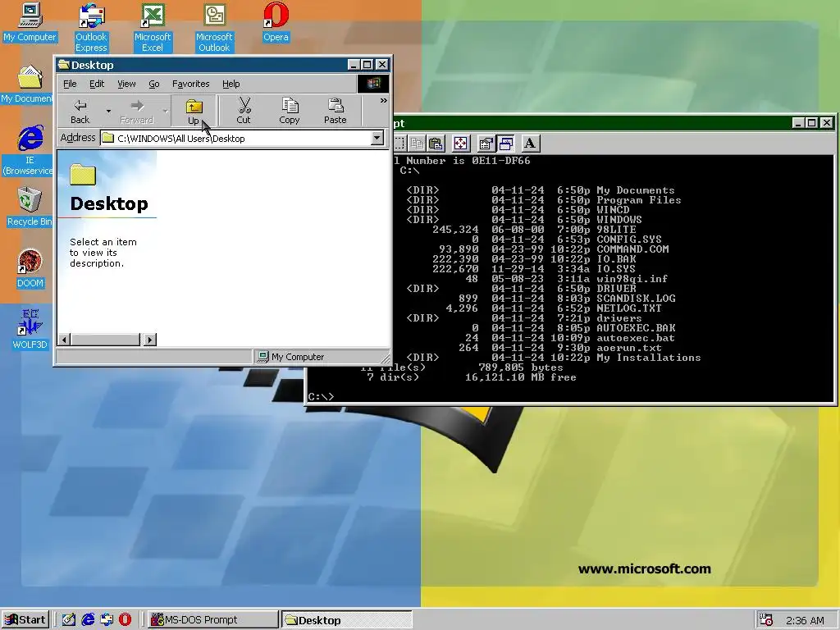The height and width of the screenshot is (630, 840).
Task: Open the File menu
Action: [70, 84]
